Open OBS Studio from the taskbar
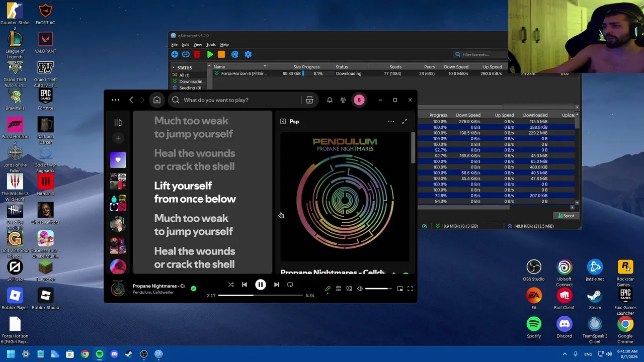 [143, 354]
